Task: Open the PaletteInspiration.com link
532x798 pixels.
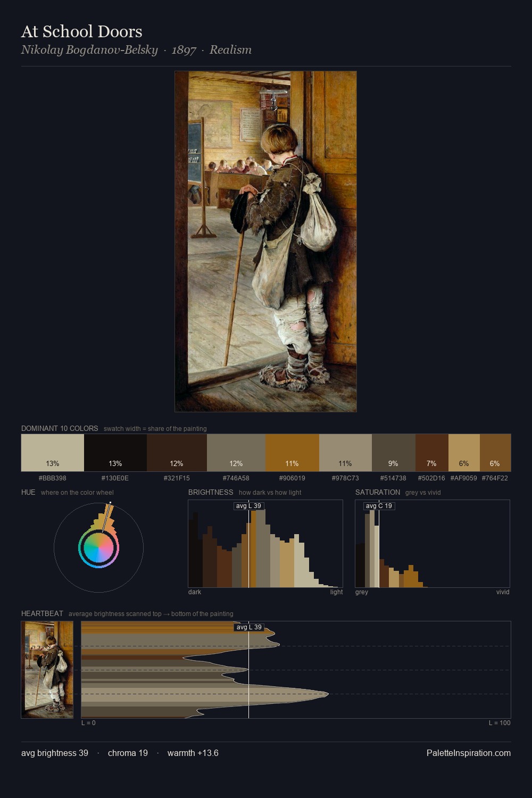Action: click(469, 753)
